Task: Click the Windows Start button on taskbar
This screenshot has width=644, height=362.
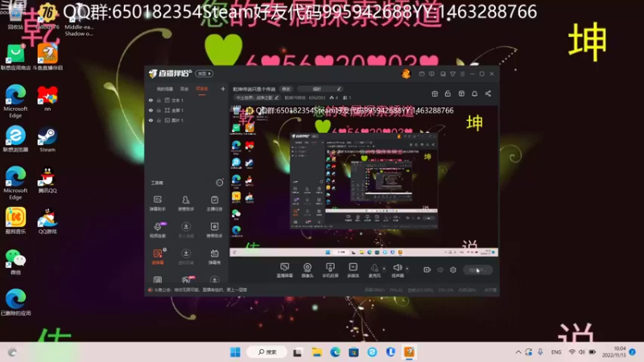Action: point(235,352)
